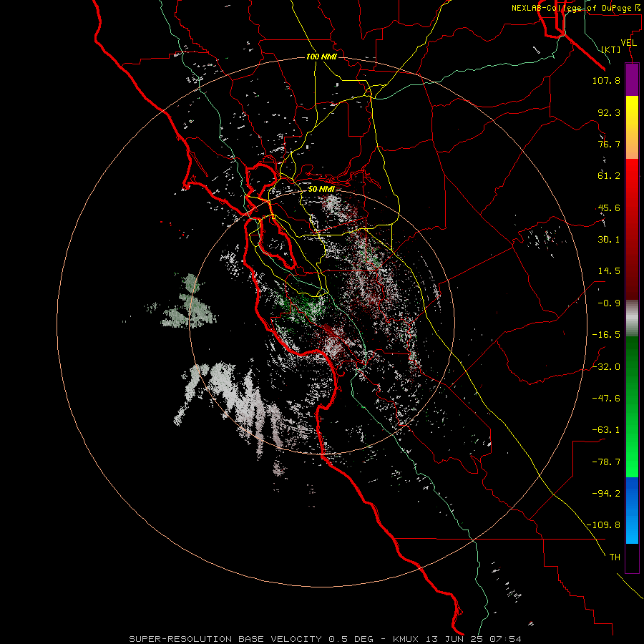Click the -63.1 velocity scale value
This screenshot has width=644, height=644.
606,430
